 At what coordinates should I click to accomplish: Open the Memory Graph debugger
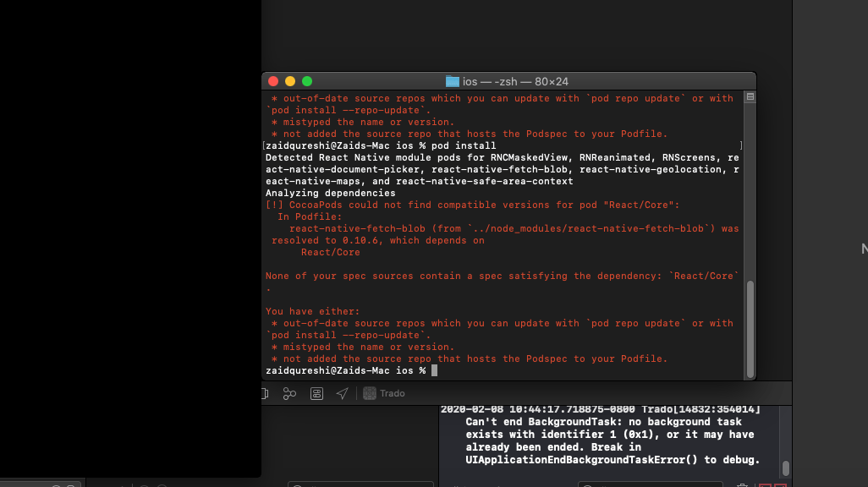pos(288,392)
